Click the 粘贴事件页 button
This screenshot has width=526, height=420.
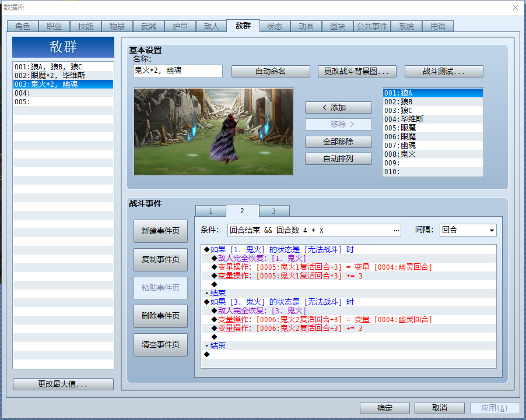(160, 288)
